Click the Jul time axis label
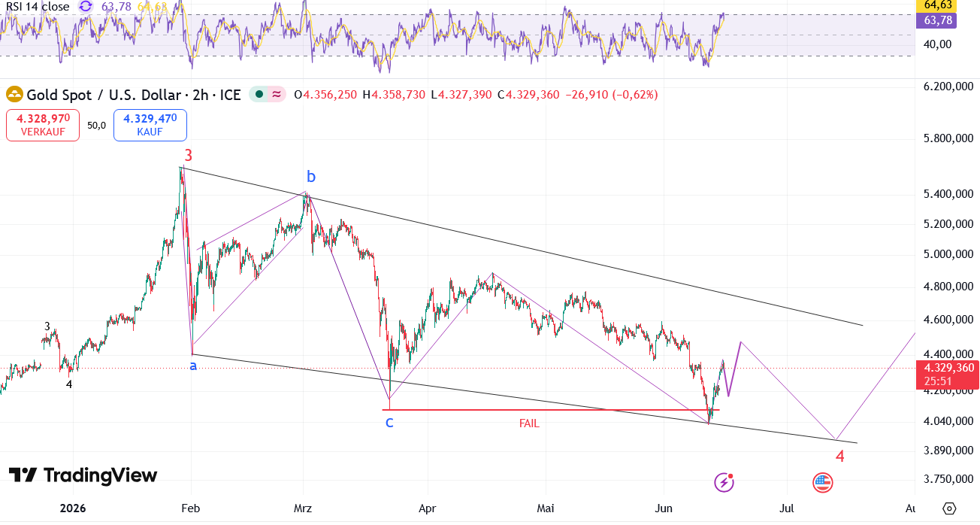The image size is (980, 525). 787,508
